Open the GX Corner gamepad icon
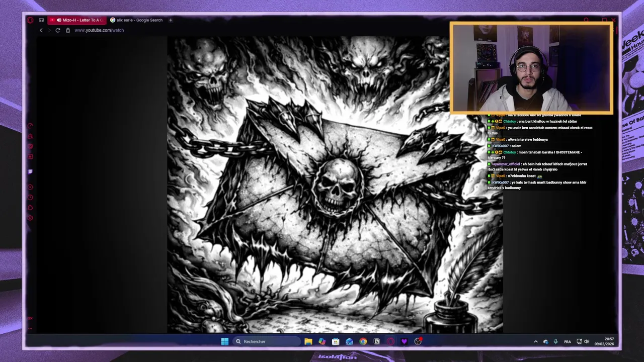644x362 pixels. 41,20
